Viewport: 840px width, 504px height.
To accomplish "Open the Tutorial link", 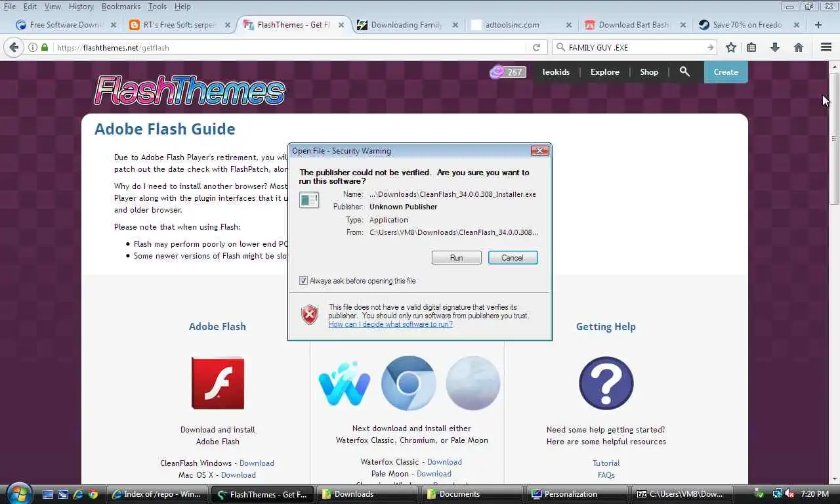I will [606, 463].
